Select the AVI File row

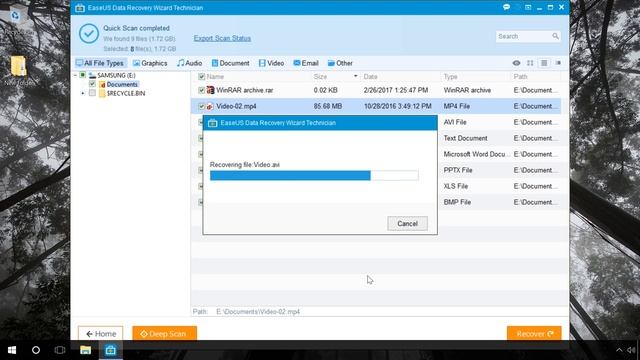click(x=499, y=122)
